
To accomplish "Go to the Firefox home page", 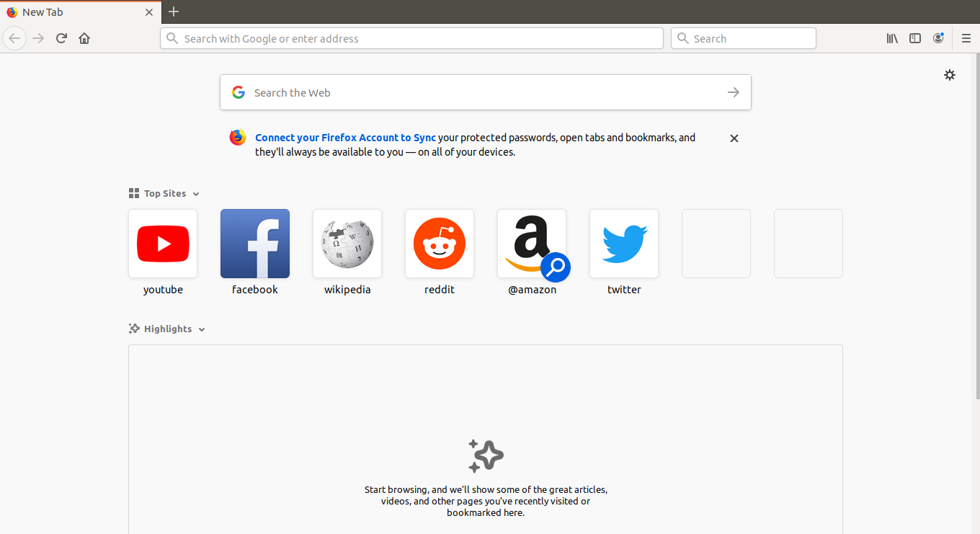I will click(84, 38).
